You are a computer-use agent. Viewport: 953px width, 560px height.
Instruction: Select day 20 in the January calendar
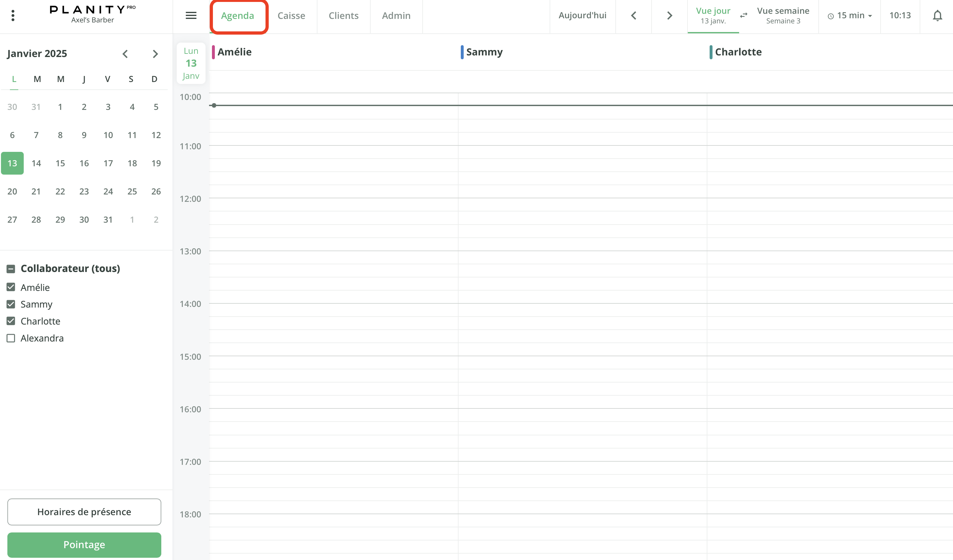pos(12,191)
